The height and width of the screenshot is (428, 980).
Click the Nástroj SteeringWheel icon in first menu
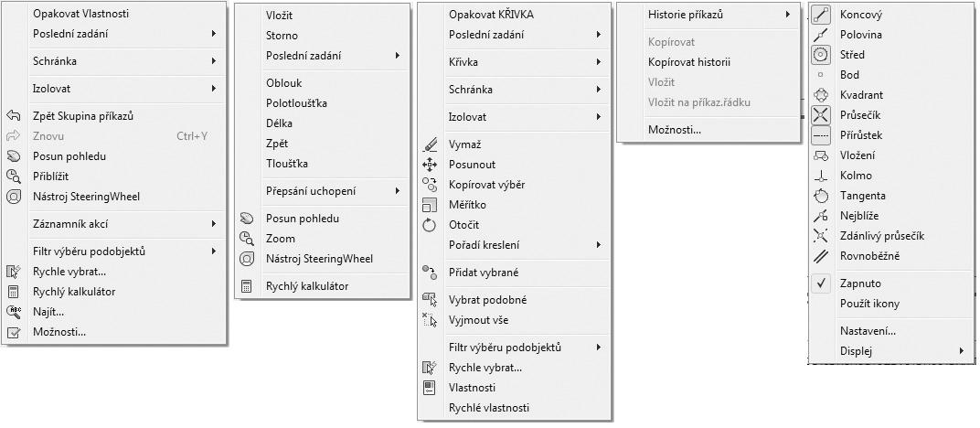coord(14,197)
